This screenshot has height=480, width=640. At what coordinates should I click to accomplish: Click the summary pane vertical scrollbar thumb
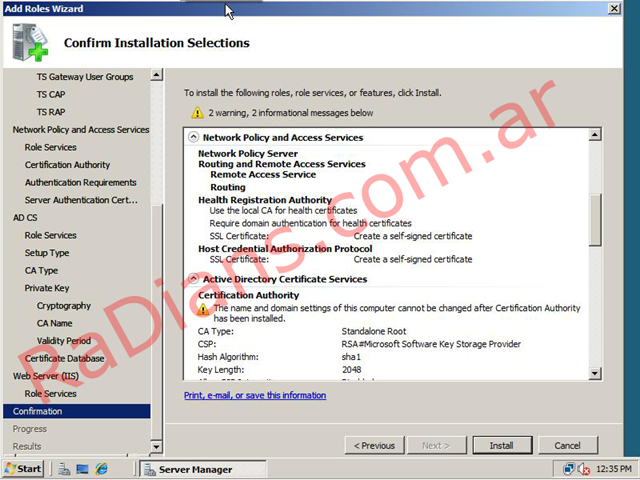click(x=595, y=219)
